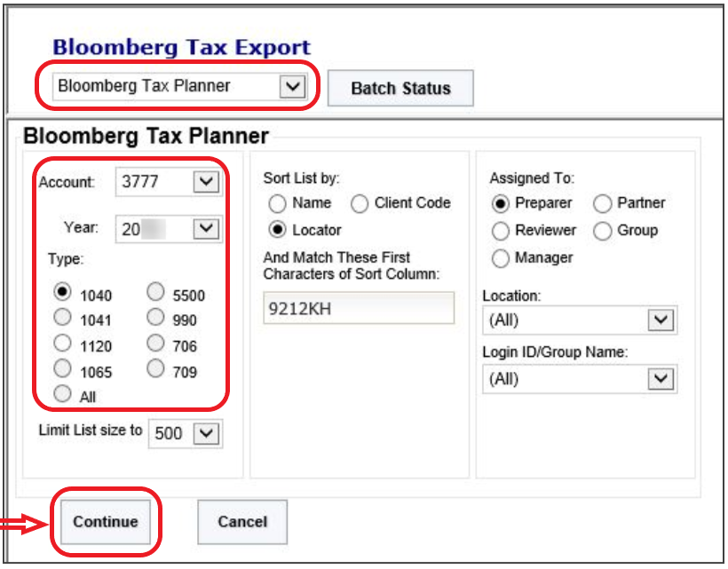Open the Year dropdown
The height and width of the screenshot is (569, 728).
pos(169,229)
